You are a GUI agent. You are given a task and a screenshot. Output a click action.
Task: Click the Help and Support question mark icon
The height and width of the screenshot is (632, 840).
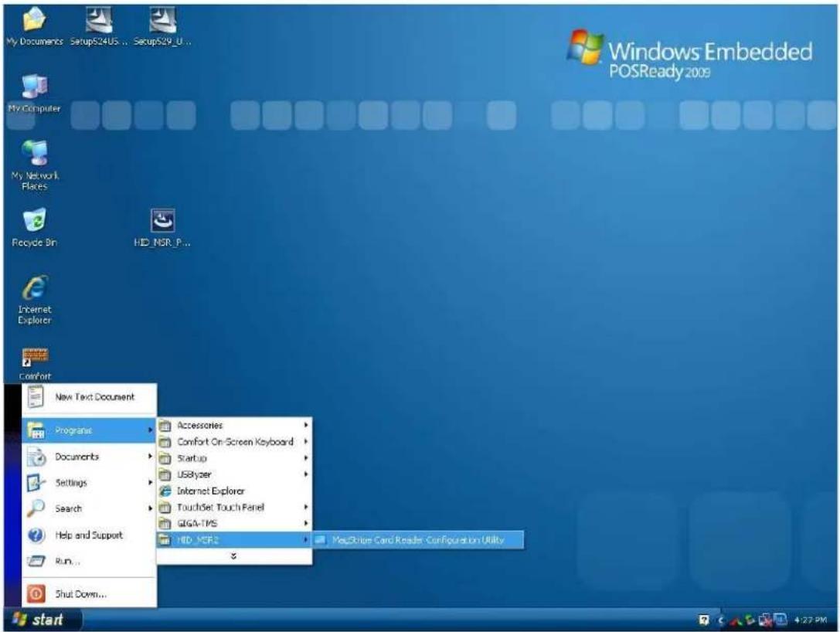[36, 535]
